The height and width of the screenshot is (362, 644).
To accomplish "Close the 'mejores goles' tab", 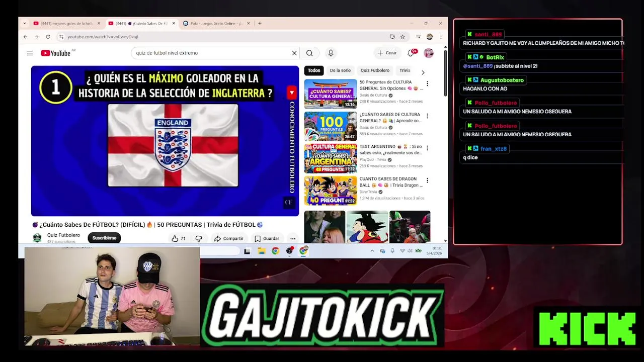I will (99, 23).
